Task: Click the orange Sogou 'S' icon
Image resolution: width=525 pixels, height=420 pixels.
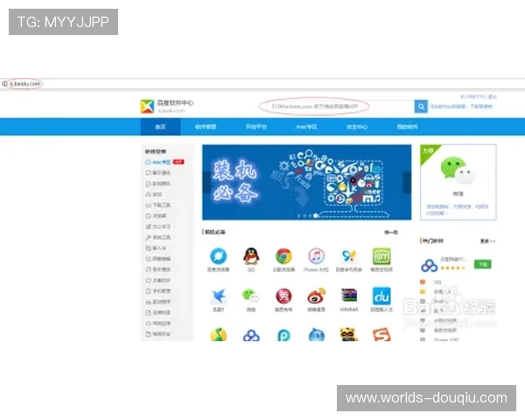Action: click(381, 334)
